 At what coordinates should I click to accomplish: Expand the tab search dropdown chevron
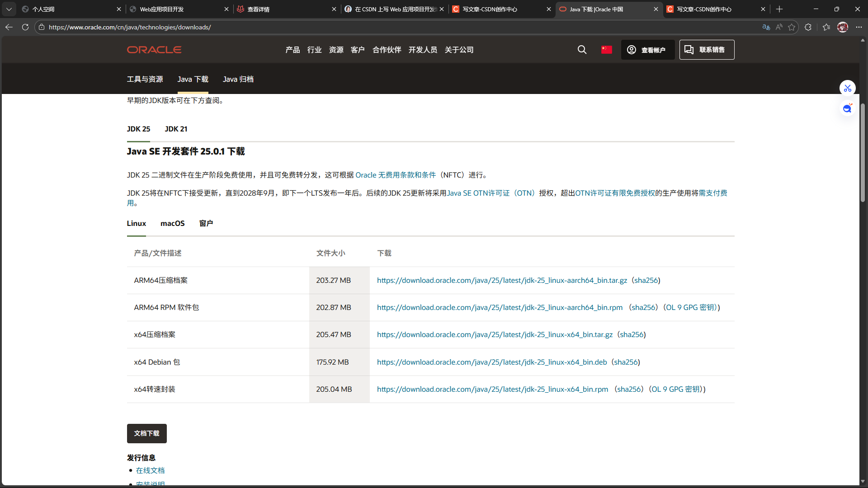[9, 9]
